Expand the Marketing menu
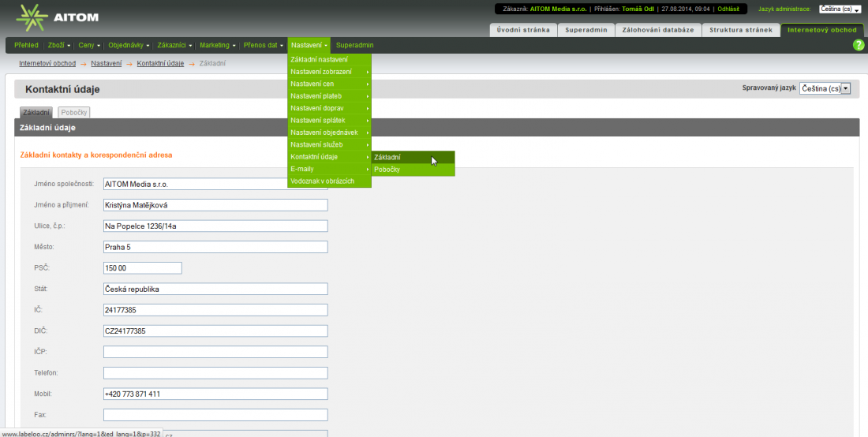This screenshot has width=868, height=437. click(217, 45)
